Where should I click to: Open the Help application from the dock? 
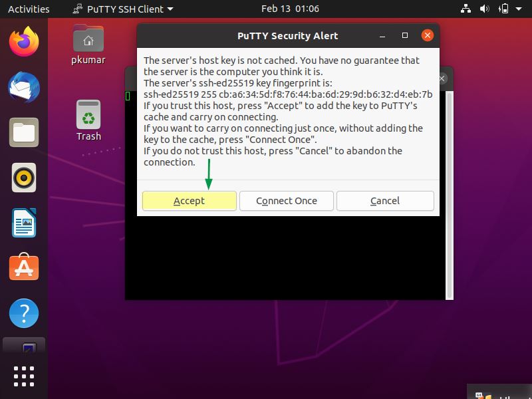click(x=24, y=313)
